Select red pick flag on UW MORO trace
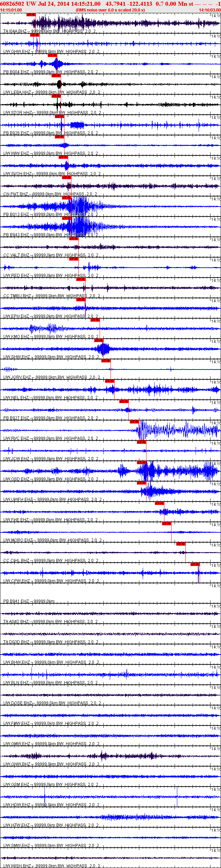221x868 pixels. click(x=166, y=524)
